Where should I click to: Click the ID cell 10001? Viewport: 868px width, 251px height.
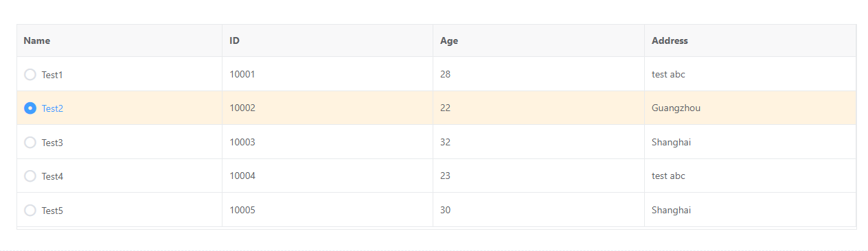click(328, 74)
